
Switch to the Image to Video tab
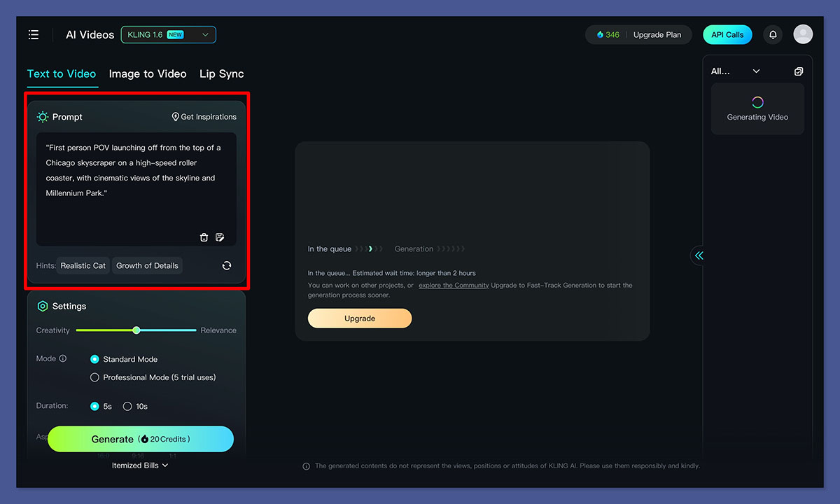(148, 73)
